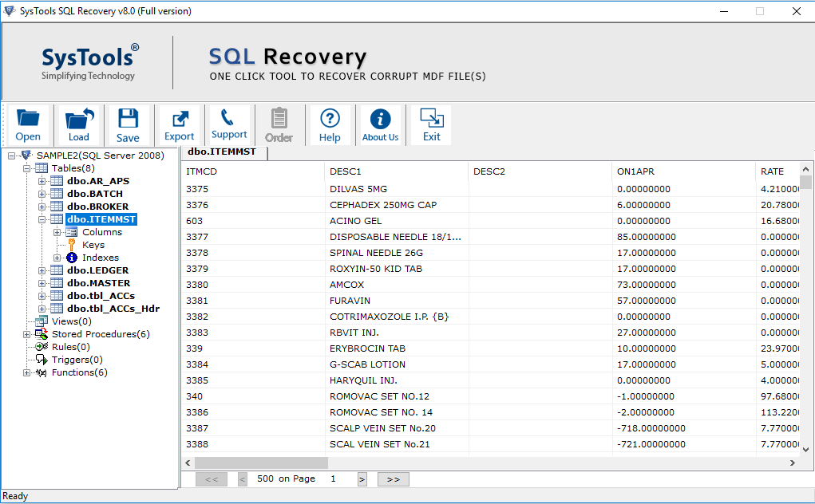
Task: Click the ITMCD column header
Action: point(253,171)
